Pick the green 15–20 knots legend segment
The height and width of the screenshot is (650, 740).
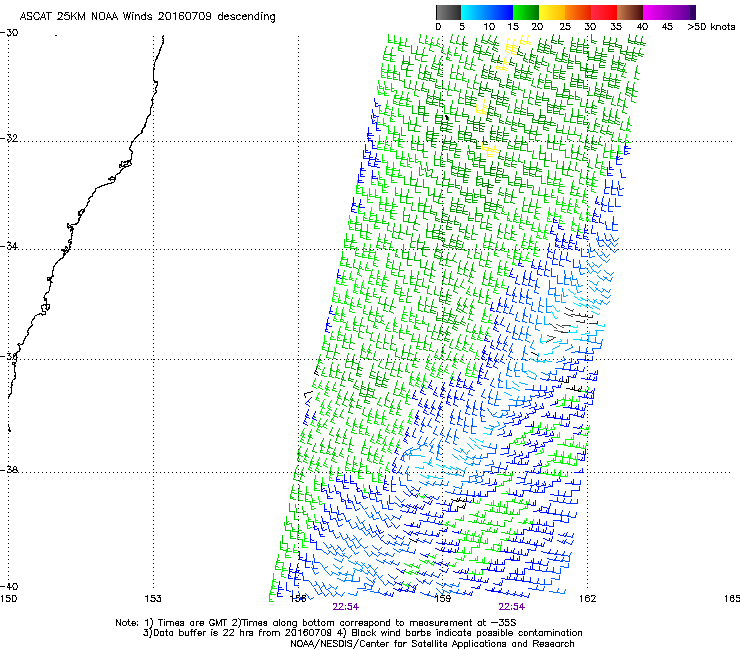pyautogui.click(x=526, y=12)
